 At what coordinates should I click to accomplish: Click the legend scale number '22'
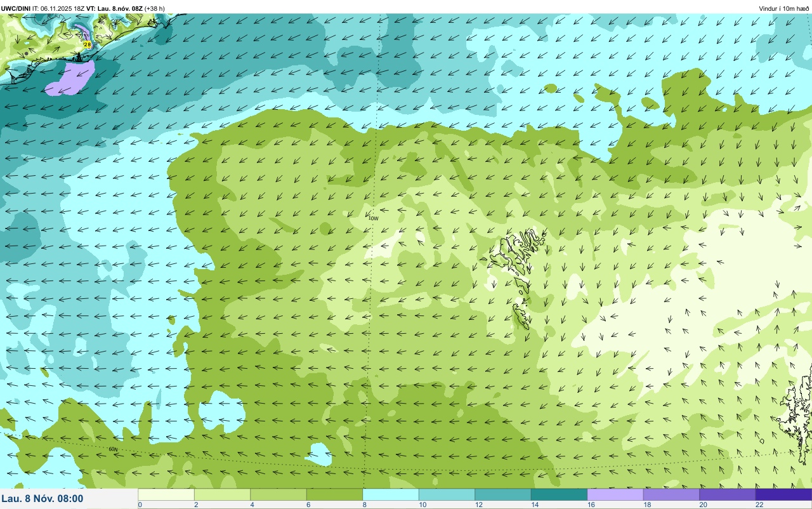(759, 505)
